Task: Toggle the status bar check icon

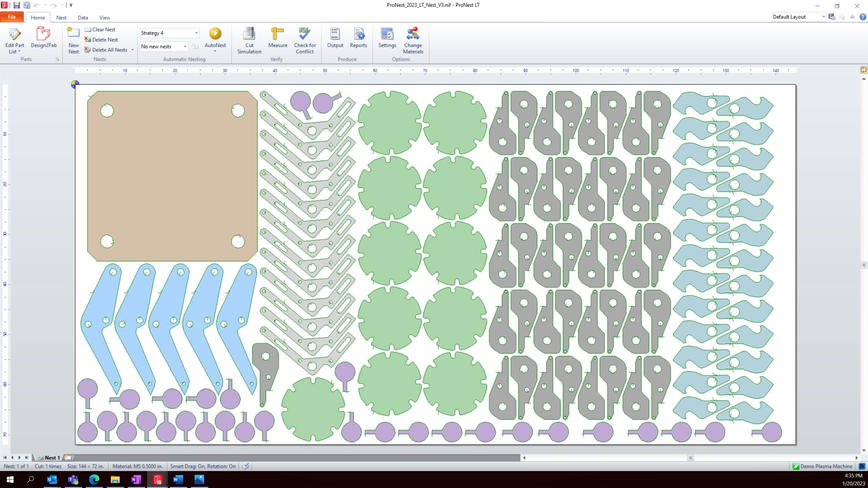Action: click(x=245, y=466)
